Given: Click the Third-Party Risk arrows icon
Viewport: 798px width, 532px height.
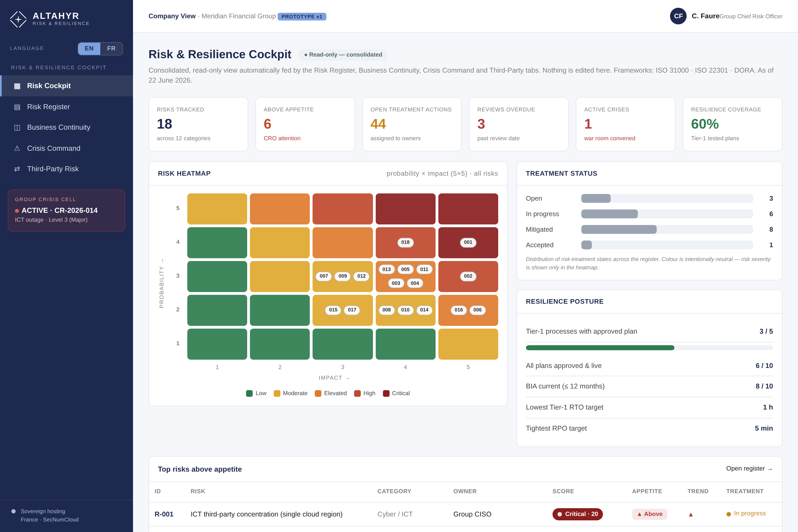Looking at the screenshot, I should [x=17, y=169].
